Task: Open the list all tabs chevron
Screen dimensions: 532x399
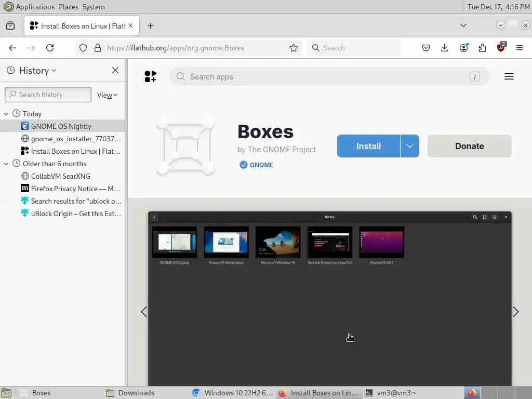Action: (463, 25)
